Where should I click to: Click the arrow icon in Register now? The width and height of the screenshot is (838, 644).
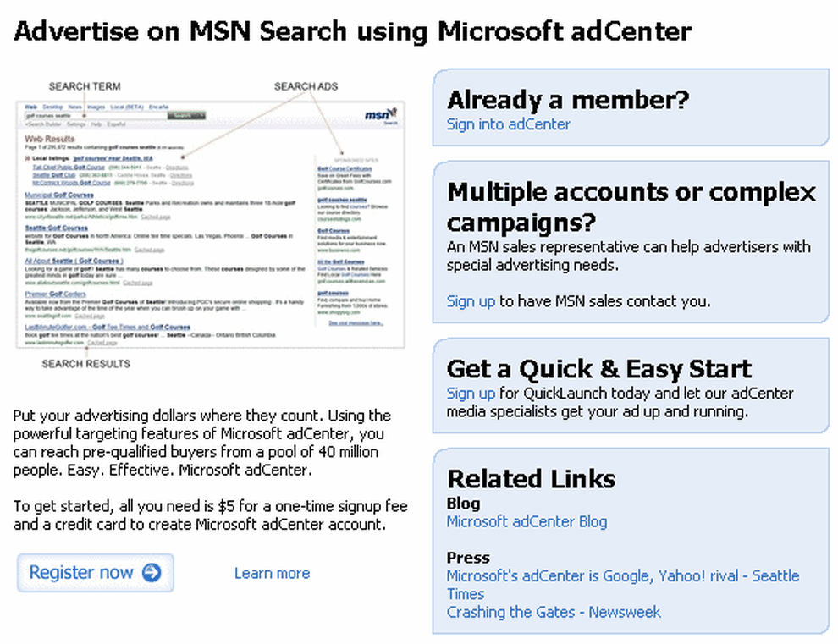pyautogui.click(x=152, y=572)
